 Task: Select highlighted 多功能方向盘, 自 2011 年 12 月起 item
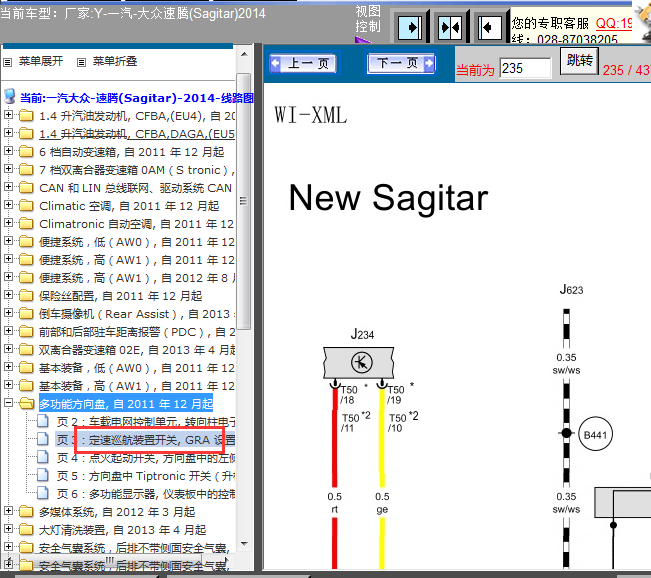tap(126, 404)
